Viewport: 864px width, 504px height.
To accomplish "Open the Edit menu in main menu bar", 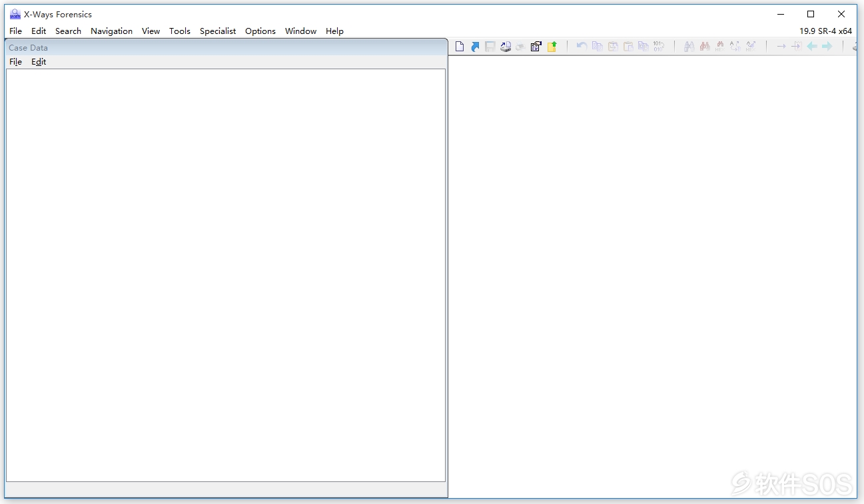I will pyautogui.click(x=39, y=31).
